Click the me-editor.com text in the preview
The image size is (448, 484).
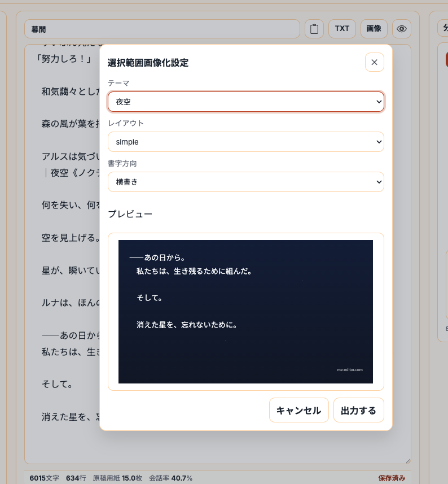(350, 369)
